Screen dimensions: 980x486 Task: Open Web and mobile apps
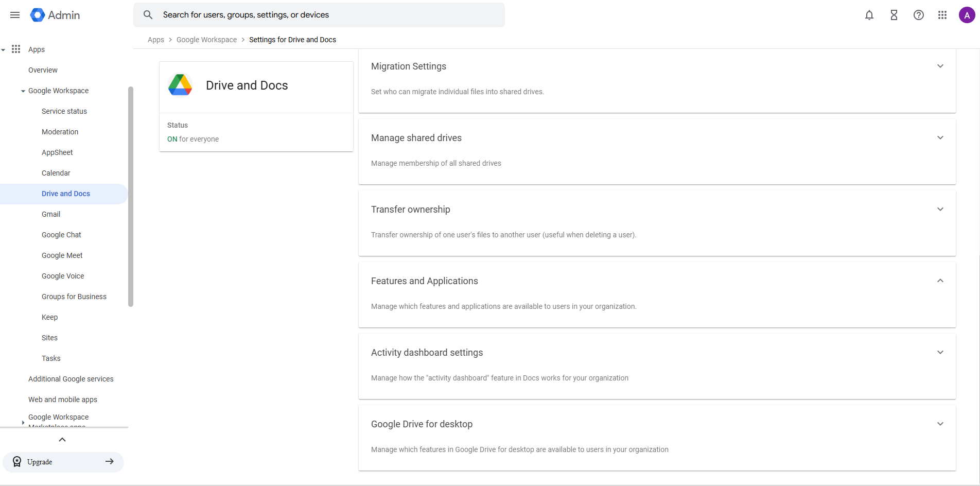click(63, 400)
